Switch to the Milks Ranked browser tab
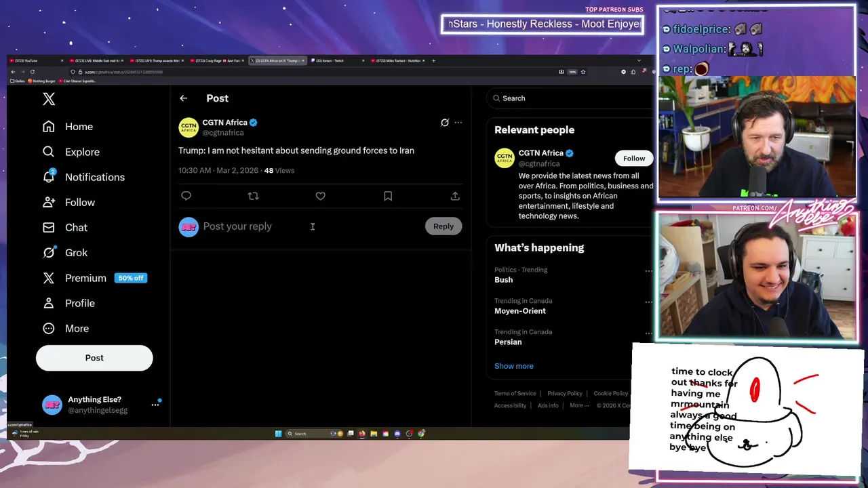Viewport: 868px width, 488px height. pyautogui.click(x=398, y=60)
